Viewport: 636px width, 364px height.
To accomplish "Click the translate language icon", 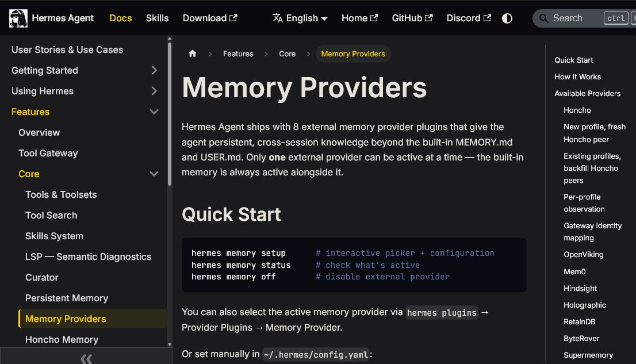I will click(277, 18).
